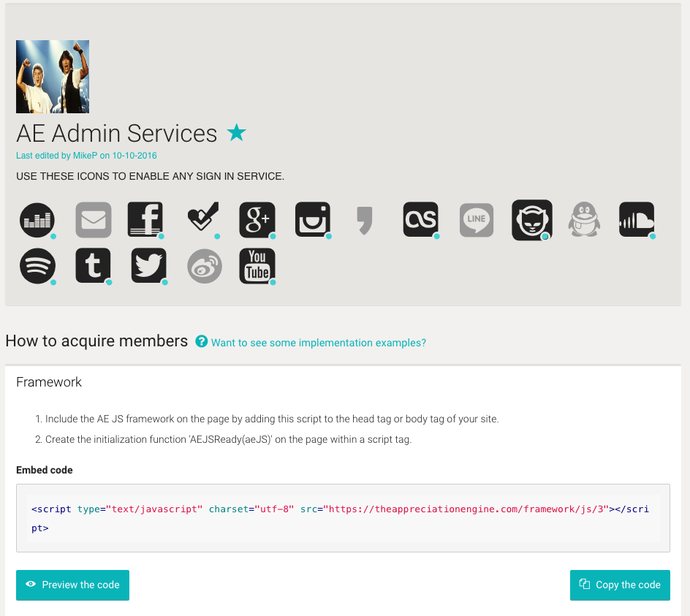Click the USE THESE ICONS instruction text

point(150,176)
